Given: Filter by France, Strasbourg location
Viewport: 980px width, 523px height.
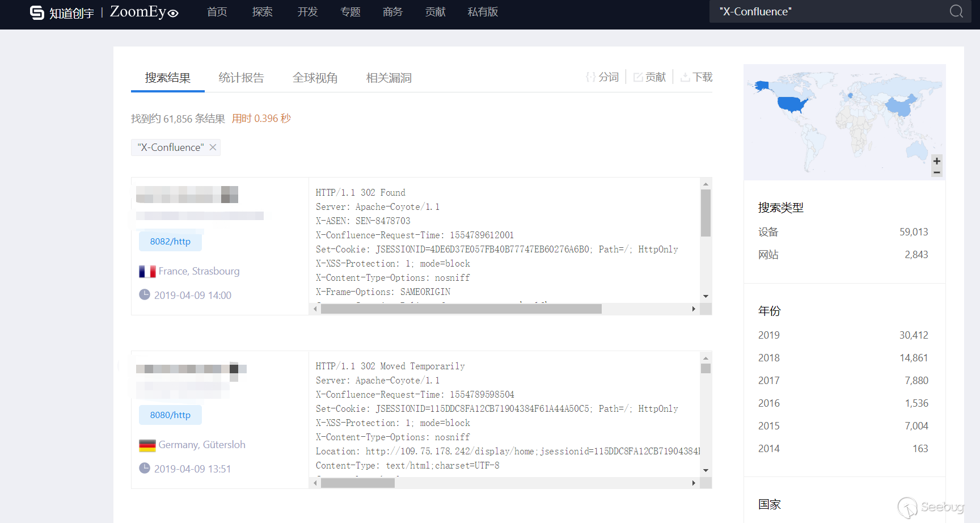Looking at the screenshot, I should point(199,271).
